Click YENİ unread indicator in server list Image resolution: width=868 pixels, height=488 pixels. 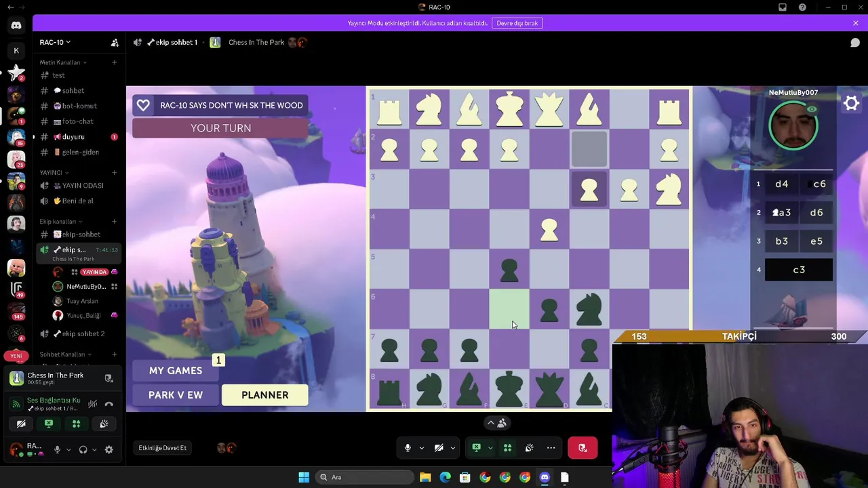[16, 356]
